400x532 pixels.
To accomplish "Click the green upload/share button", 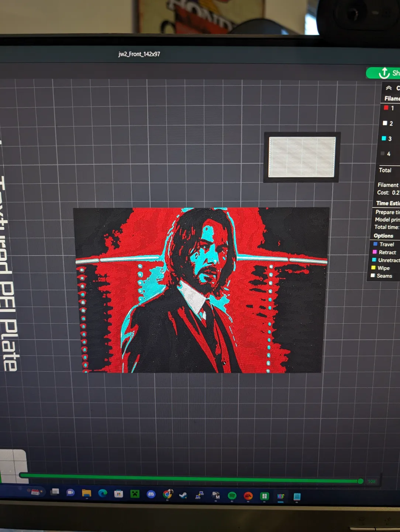I will [x=383, y=73].
